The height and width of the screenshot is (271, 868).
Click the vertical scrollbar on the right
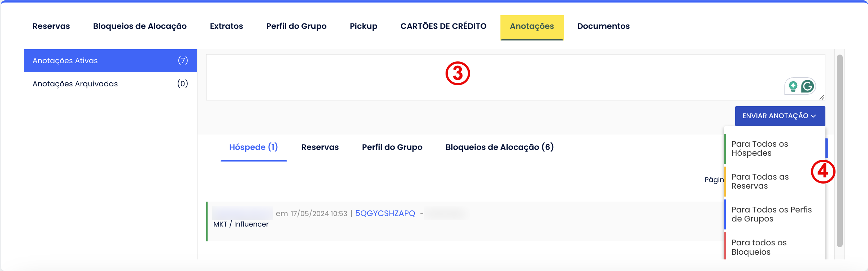tap(839, 152)
